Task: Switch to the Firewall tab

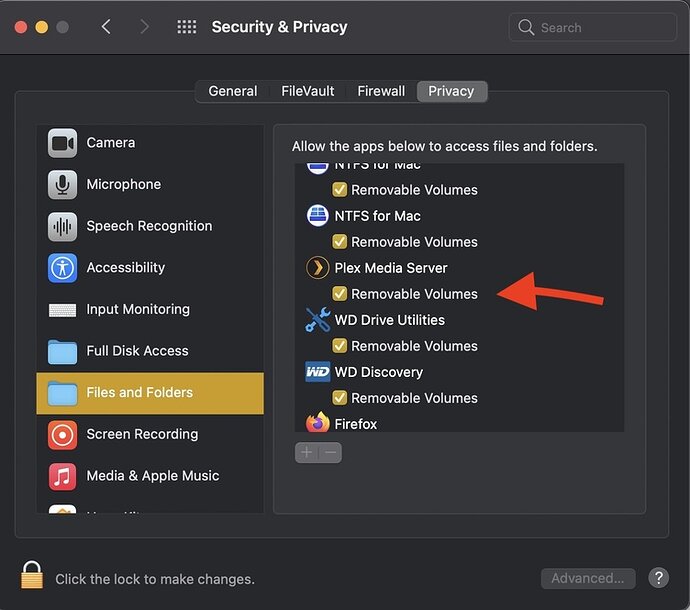Action: (381, 91)
